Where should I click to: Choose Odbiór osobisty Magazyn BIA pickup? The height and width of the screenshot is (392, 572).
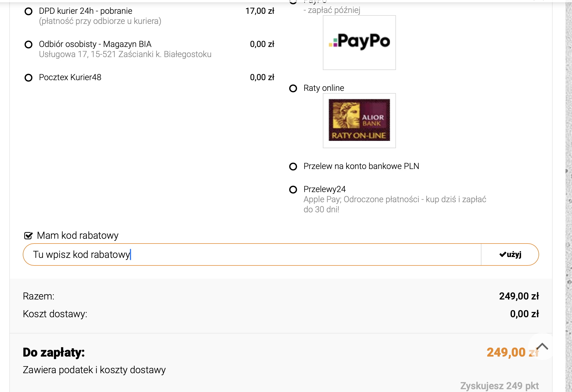point(28,45)
